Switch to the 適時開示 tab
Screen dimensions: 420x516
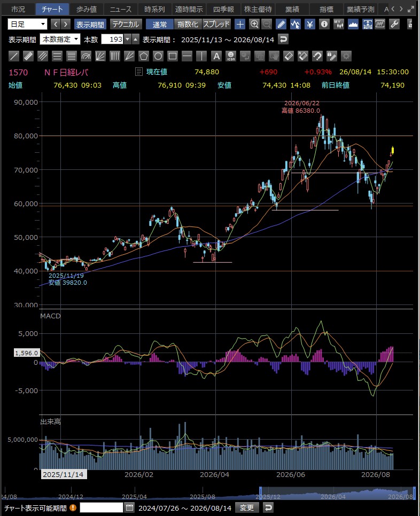tap(189, 9)
